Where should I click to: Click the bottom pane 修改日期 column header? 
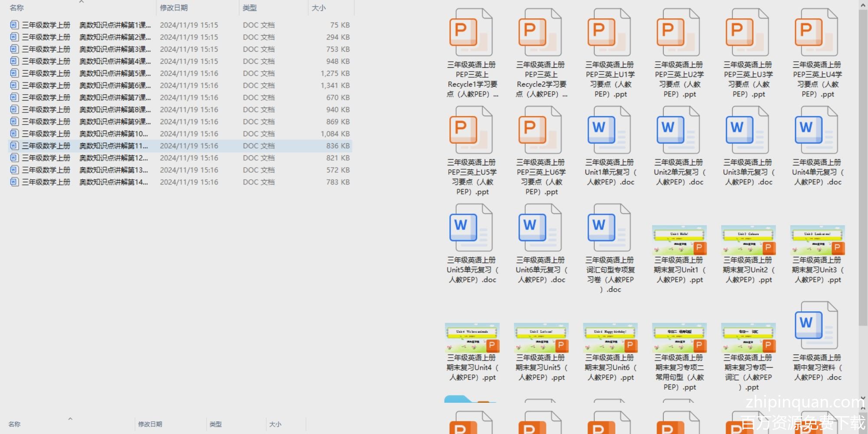point(150,424)
